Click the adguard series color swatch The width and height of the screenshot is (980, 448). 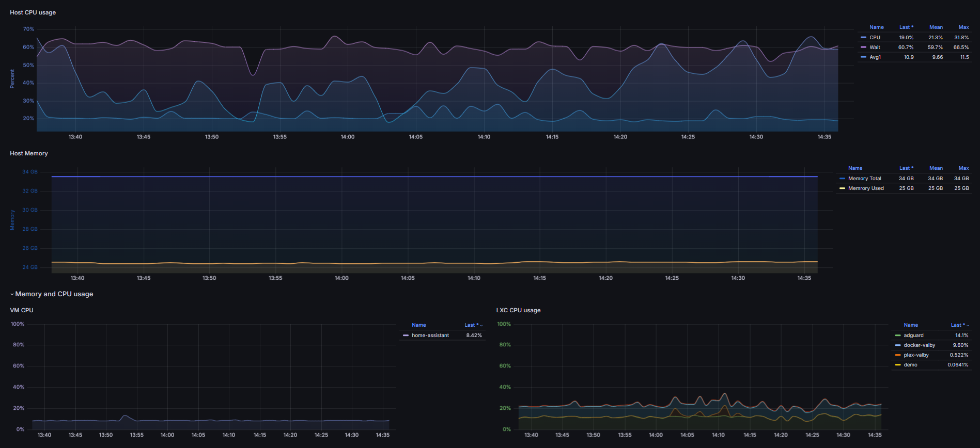click(x=898, y=335)
